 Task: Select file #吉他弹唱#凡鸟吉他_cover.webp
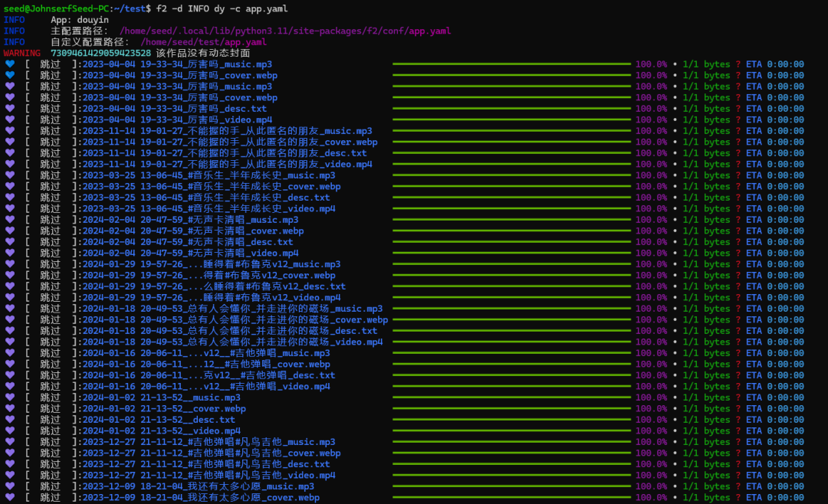pyautogui.click(x=212, y=453)
